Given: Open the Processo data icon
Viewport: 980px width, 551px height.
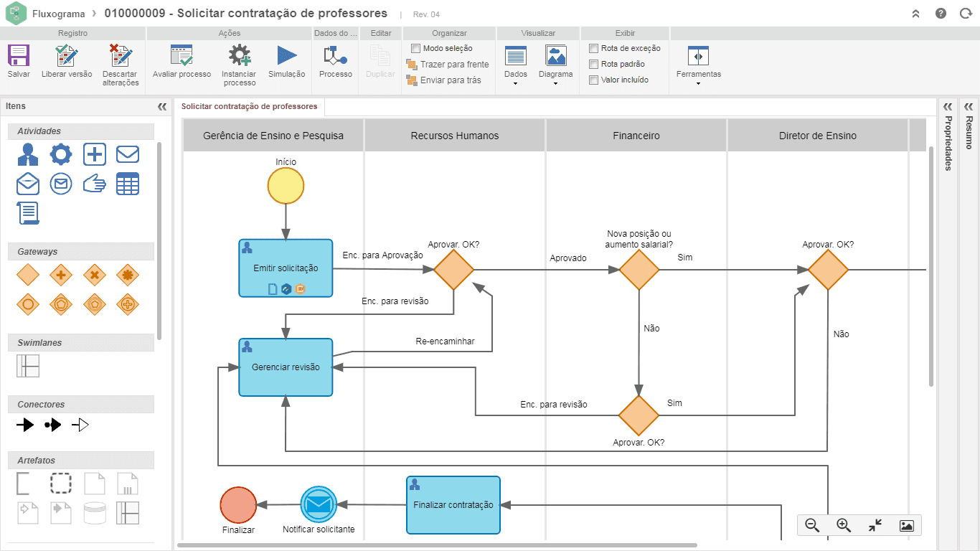Looking at the screenshot, I should [x=336, y=56].
